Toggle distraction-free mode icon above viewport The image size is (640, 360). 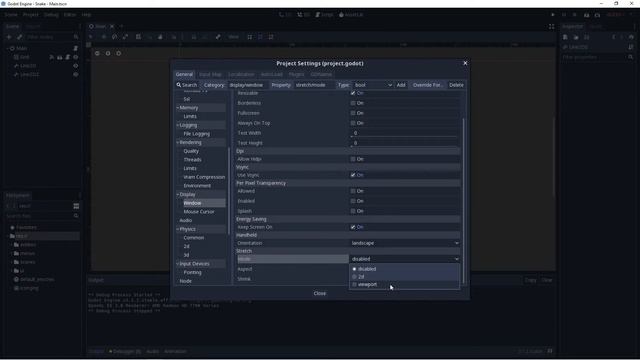[551, 26]
